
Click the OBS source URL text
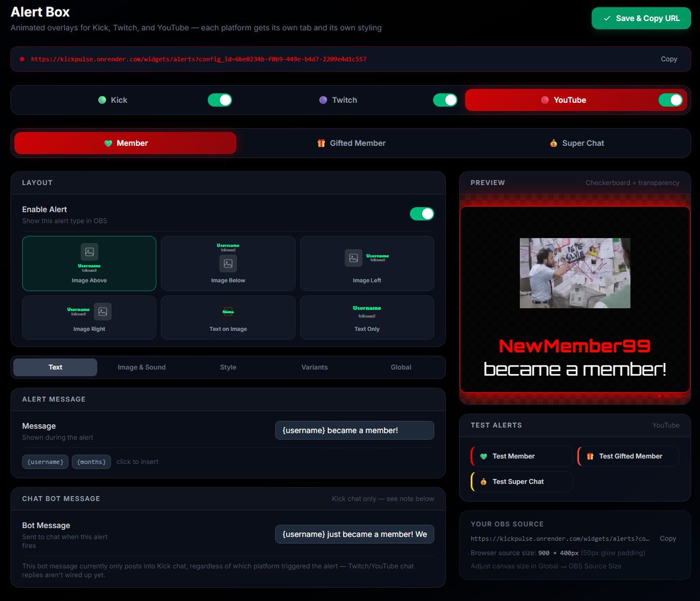(560, 539)
